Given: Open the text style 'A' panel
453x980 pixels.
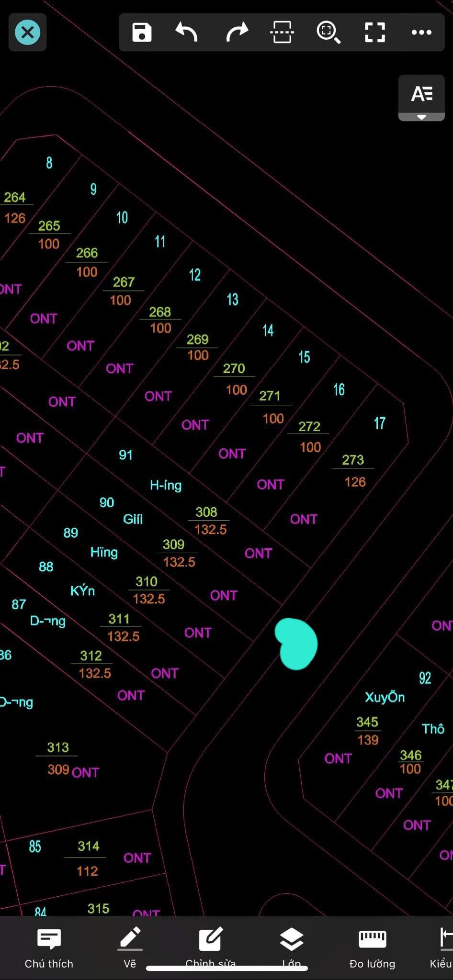Looking at the screenshot, I should coord(421,94).
